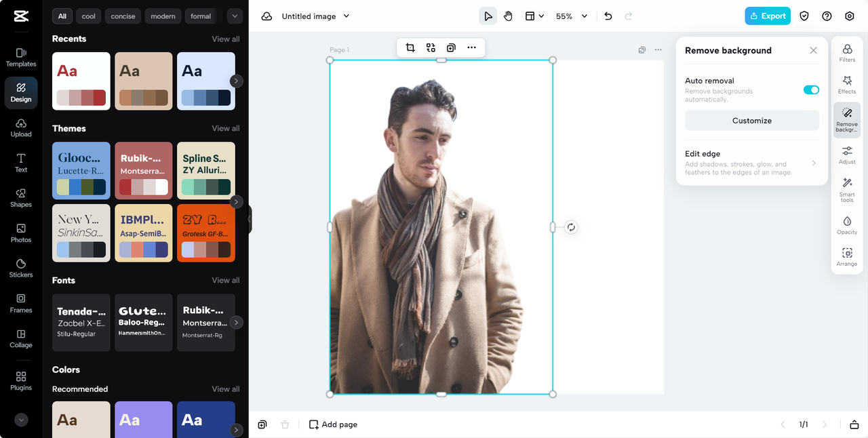The image size is (868, 438).
Task: Open the help question mark icon
Action: (827, 16)
